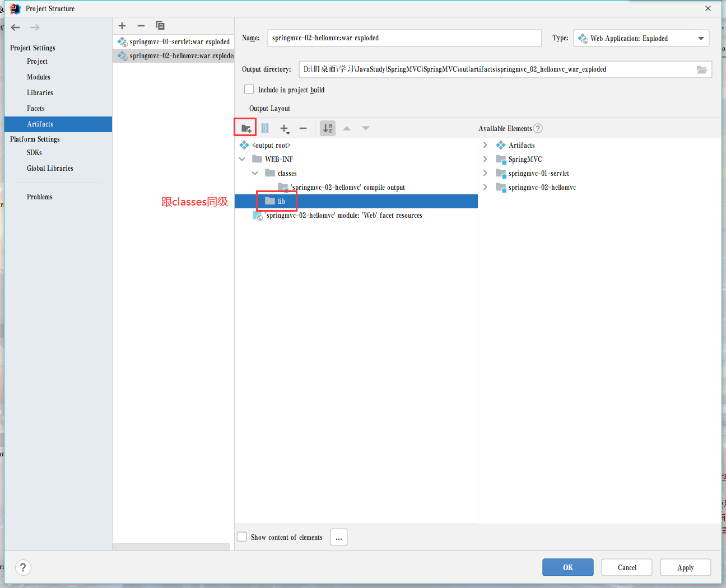Viewport: 726px width, 588px height.
Task: Click into the artifact Name field
Action: pyautogui.click(x=404, y=38)
